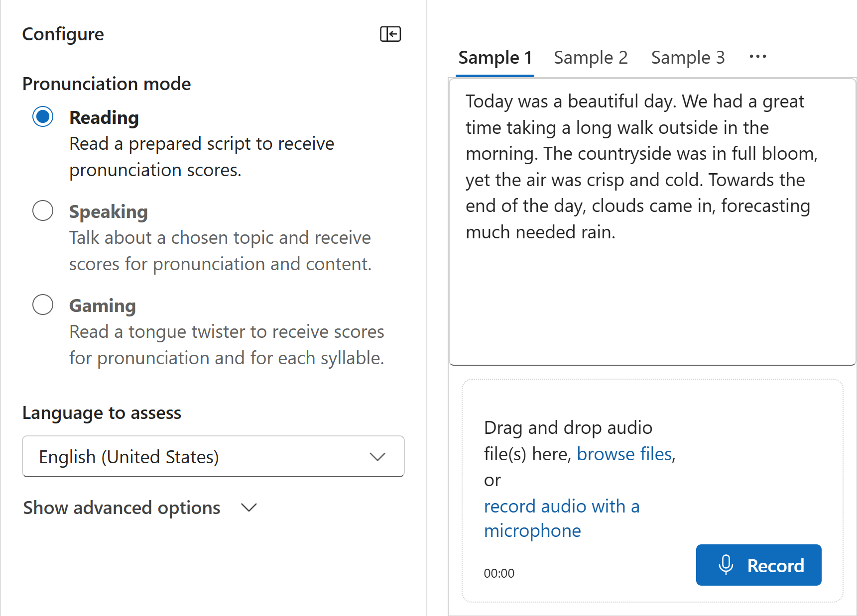Click the Show advanced options chevron
Image resolution: width=857 pixels, height=616 pixels.
tap(249, 508)
